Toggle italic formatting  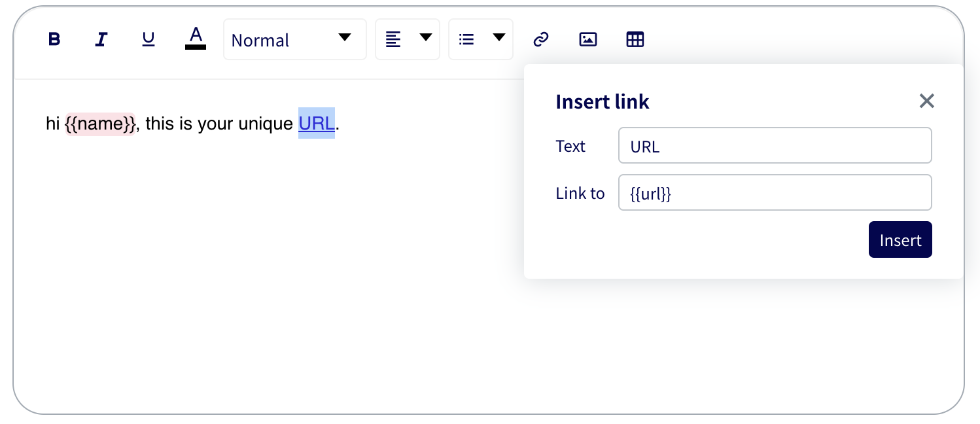101,40
